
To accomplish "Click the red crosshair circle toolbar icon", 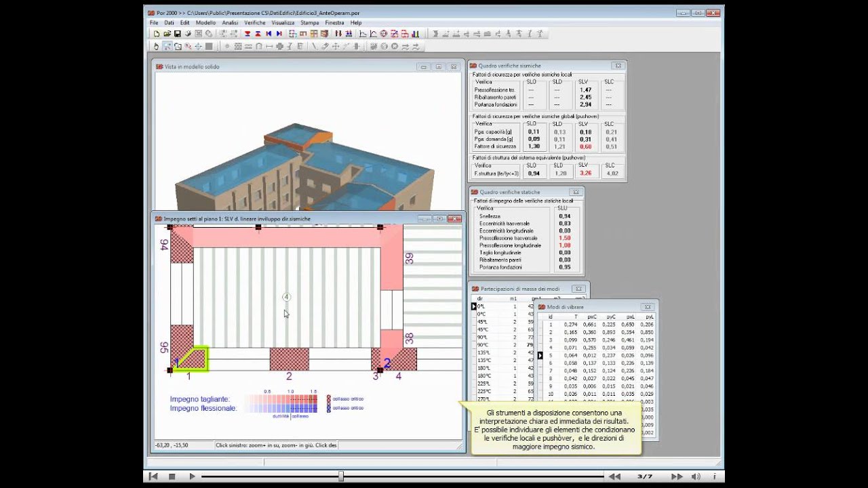I will tap(383, 34).
